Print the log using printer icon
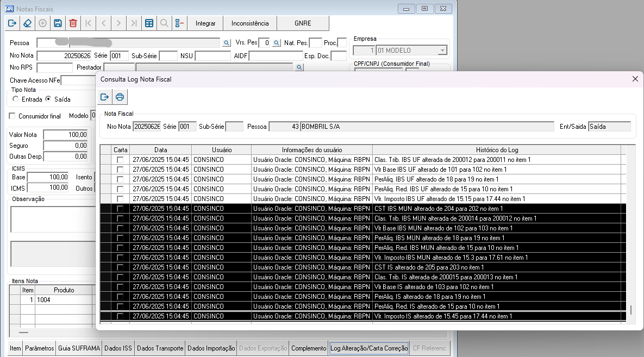The image size is (644, 357). (x=120, y=97)
